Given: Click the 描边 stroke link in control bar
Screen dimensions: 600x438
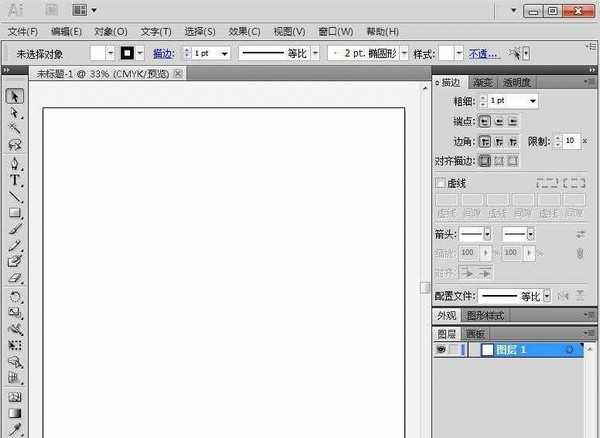Looking at the screenshot, I should [x=162, y=53].
